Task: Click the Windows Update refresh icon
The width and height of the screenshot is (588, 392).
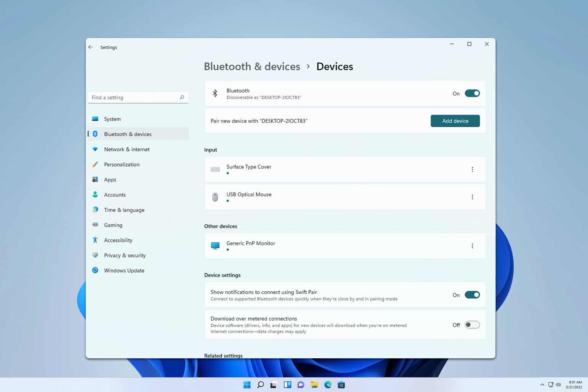Action: click(x=95, y=270)
